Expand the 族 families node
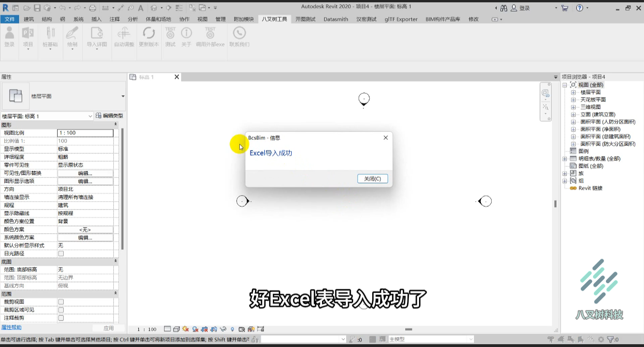The width and height of the screenshot is (644, 347). 565,173
